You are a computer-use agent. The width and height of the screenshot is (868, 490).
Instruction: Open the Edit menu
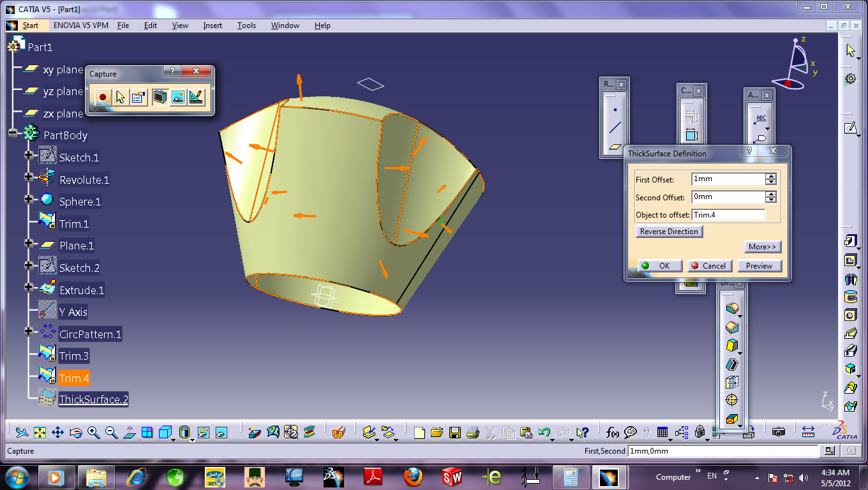[150, 26]
